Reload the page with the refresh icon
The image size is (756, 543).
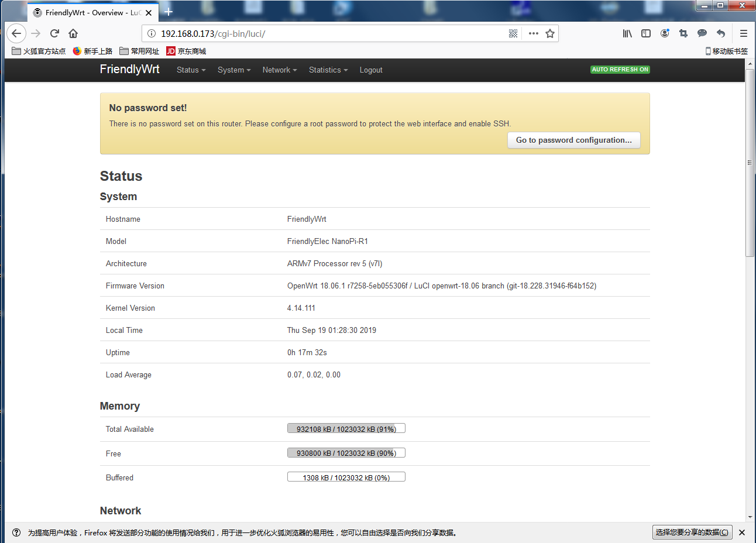54,33
